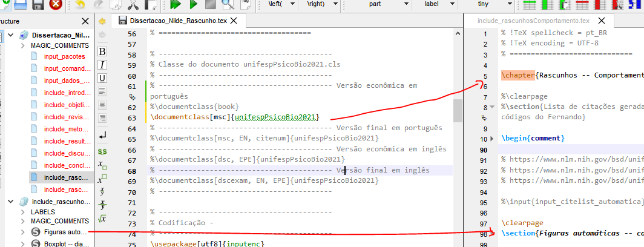Center text in the side toolbar

pyautogui.click(x=102, y=104)
